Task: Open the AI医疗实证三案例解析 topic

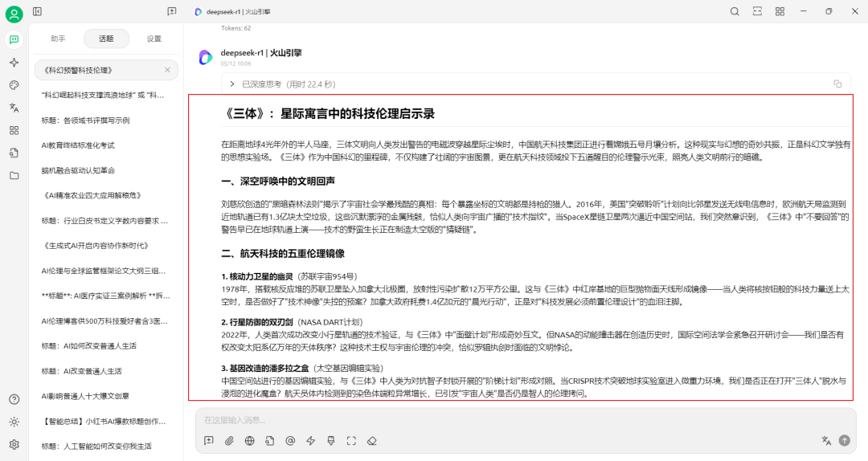Action: (106, 296)
